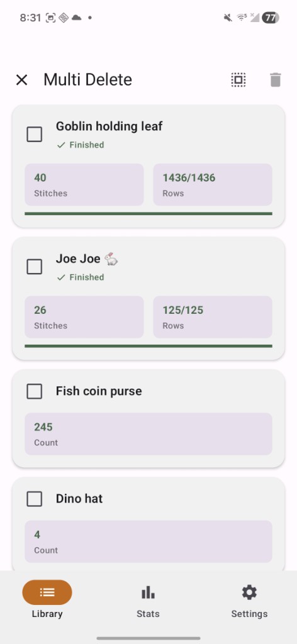Tap the 1436/1436 Rows tile
This screenshot has width=297, height=644.
[213, 184]
